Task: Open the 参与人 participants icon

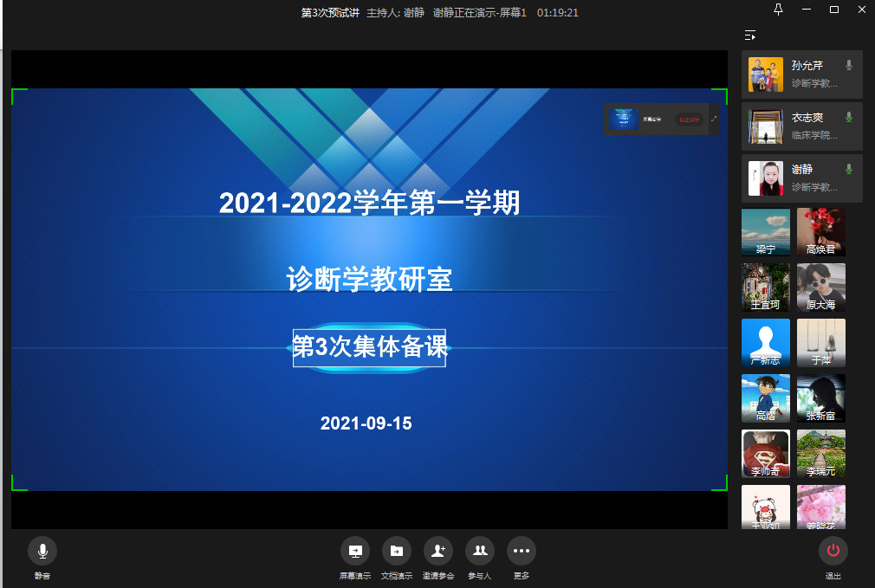Action: click(x=479, y=551)
